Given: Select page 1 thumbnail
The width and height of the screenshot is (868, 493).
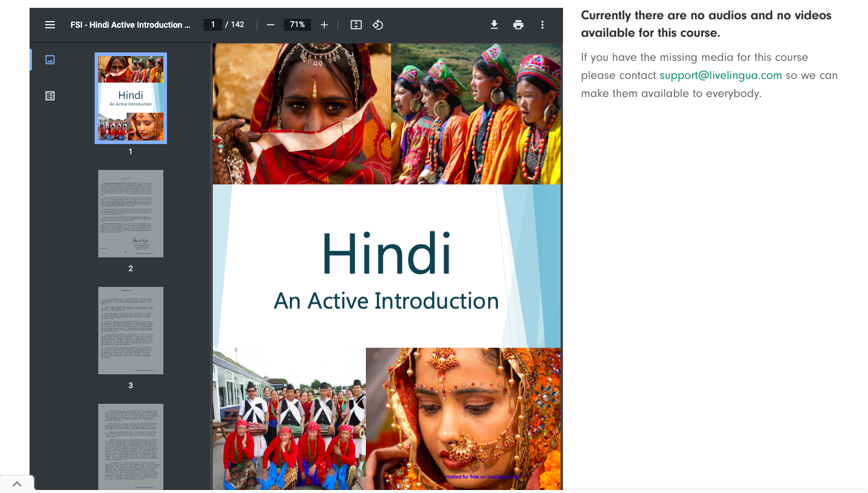Looking at the screenshot, I should (131, 98).
